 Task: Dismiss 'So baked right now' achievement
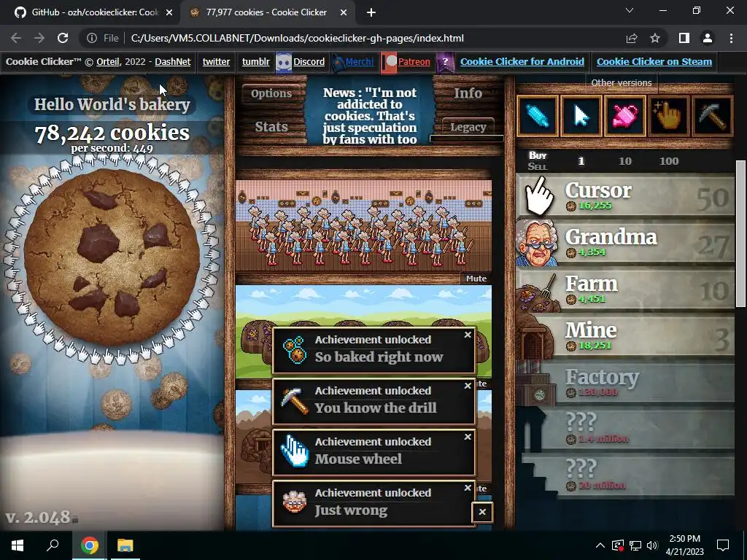(x=468, y=335)
